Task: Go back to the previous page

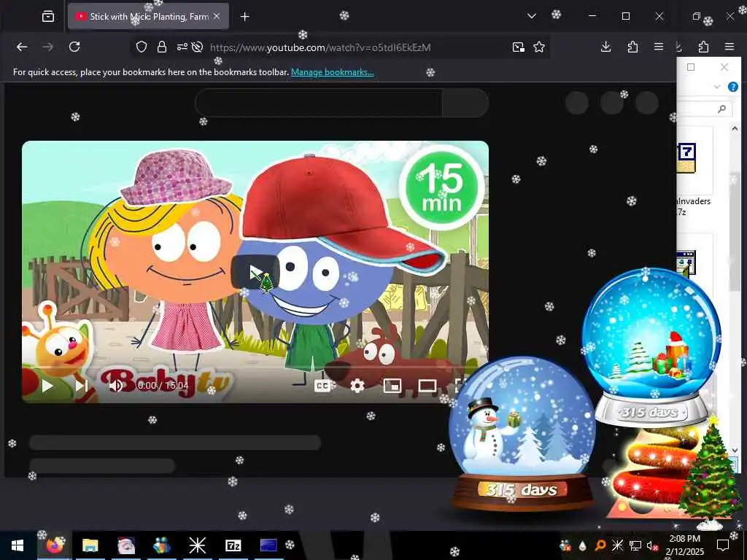Action: tap(22, 47)
